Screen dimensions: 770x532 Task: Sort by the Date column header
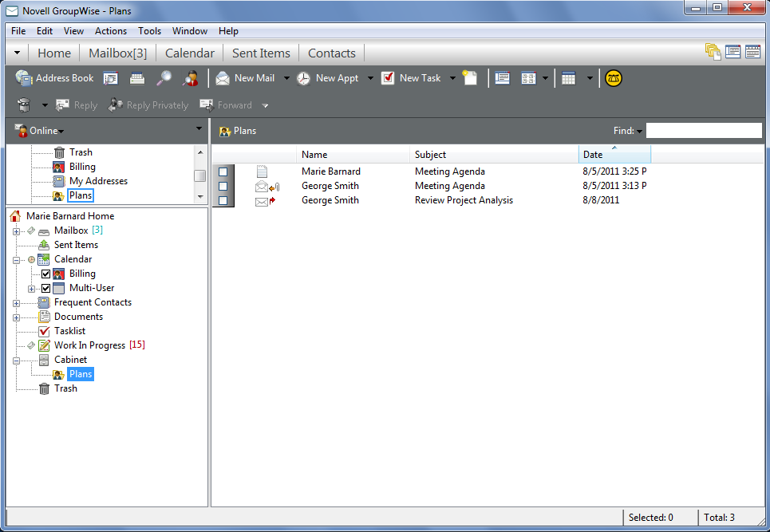[614, 154]
